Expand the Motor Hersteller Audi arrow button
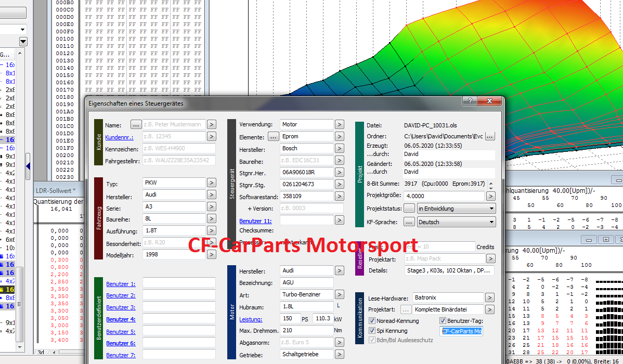The image size is (623, 364). [339, 270]
